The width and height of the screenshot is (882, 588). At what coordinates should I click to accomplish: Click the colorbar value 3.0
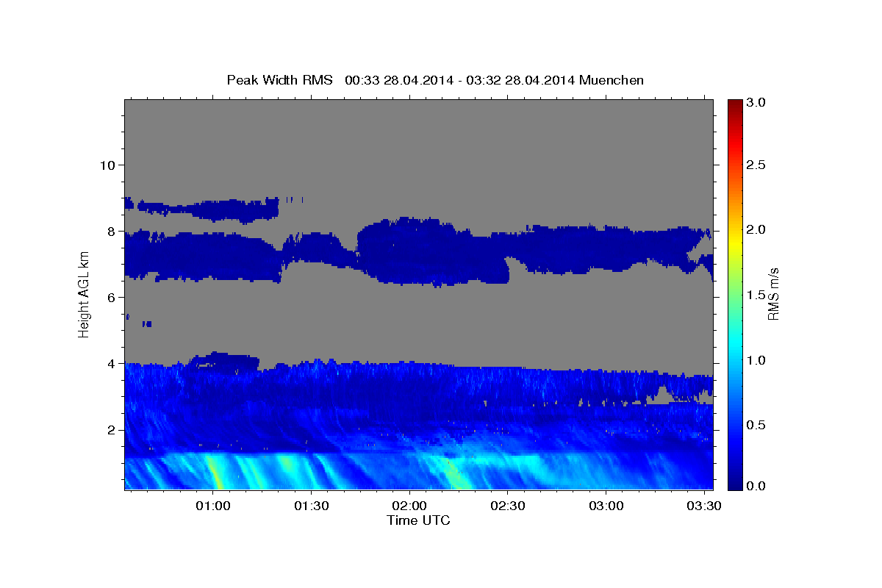756,103
